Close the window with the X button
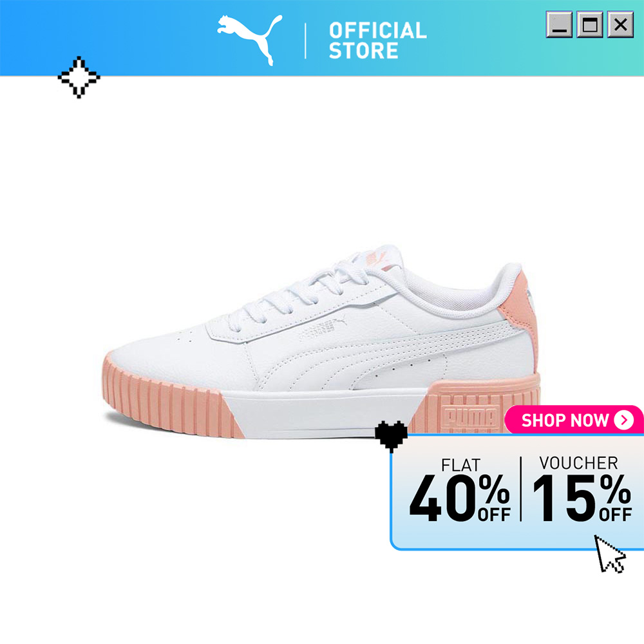The height and width of the screenshot is (644, 644). pos(620,24)
